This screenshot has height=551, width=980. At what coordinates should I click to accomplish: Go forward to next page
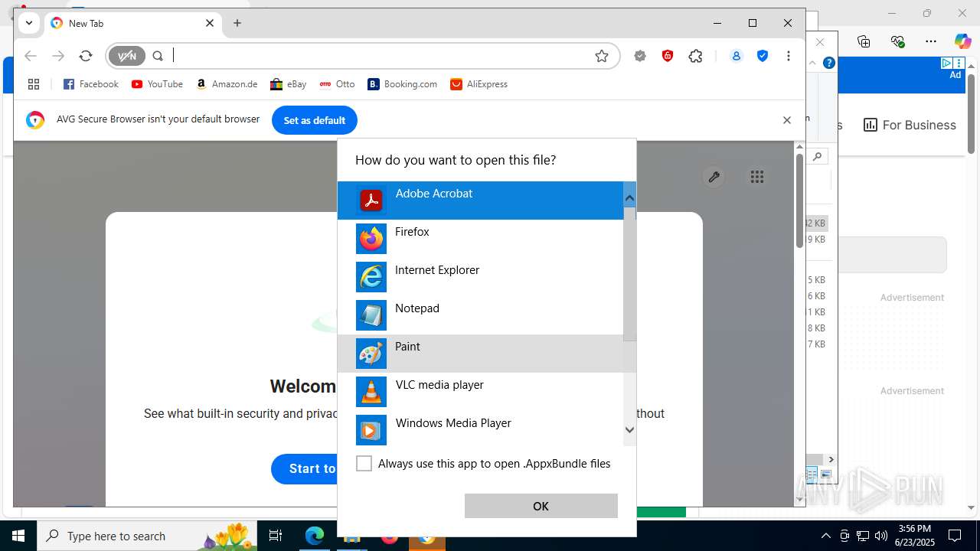tap(58, 56)
